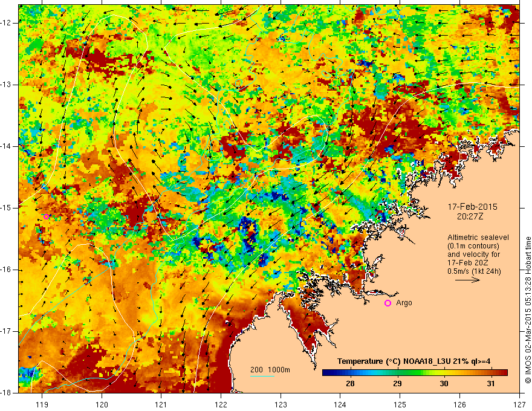
Task: Click the 'Temperature (°C) NOAA18_L3U' title
Action: 394,361
